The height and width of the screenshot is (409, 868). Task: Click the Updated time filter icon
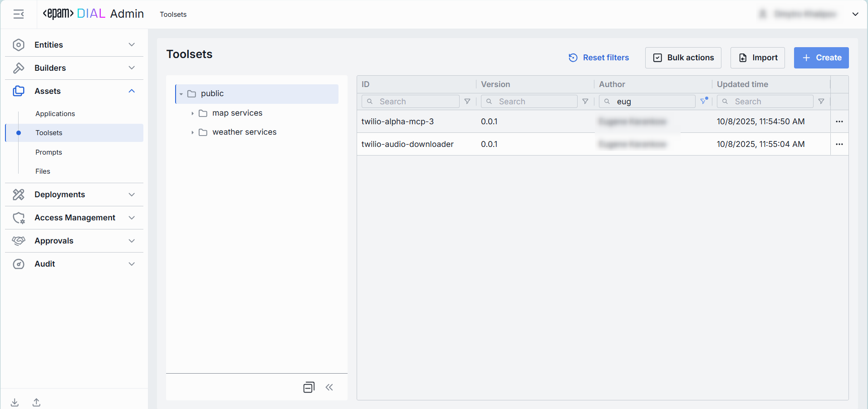821,102
